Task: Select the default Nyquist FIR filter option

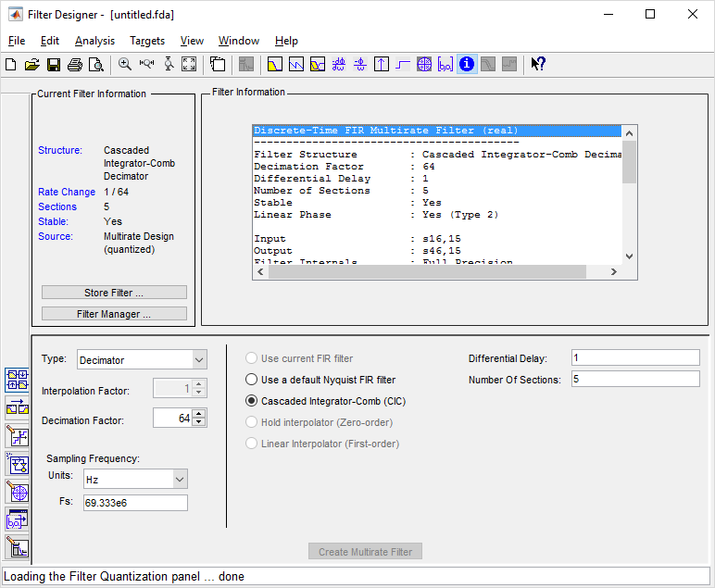Action: tap(251, 380)
